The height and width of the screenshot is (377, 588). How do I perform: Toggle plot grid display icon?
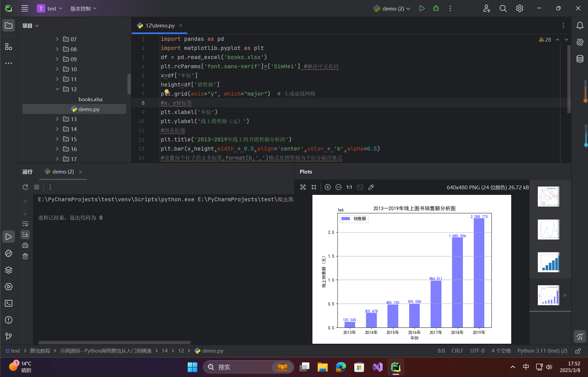(x=314, y=187)
